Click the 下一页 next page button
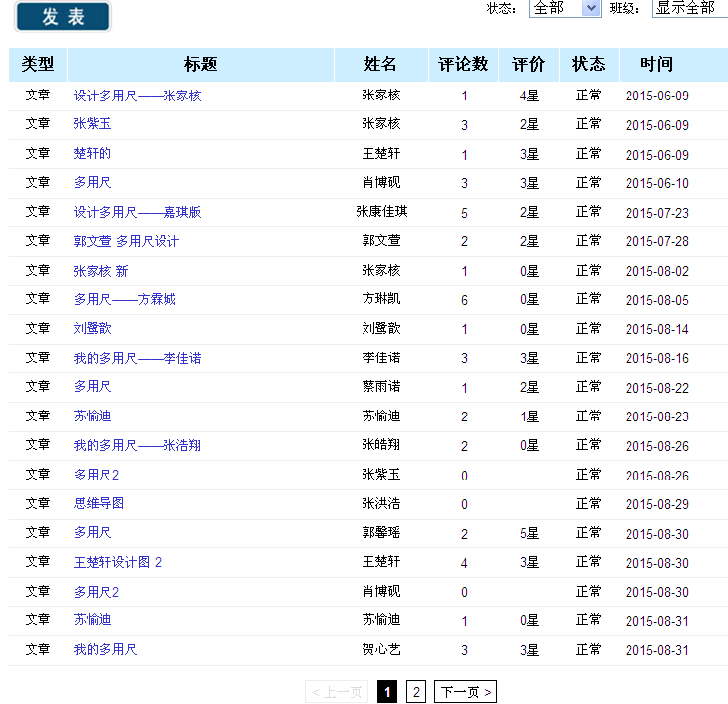The image size is (728, 704). (x=465, y=692)
